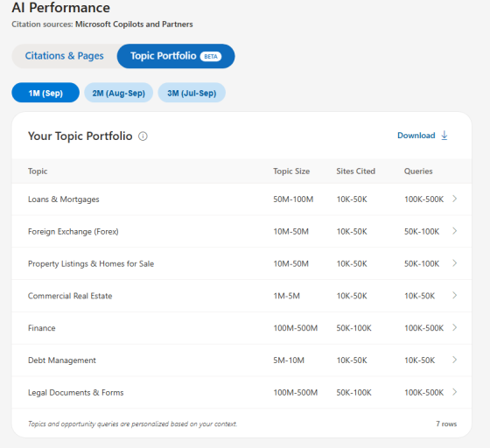Click the Topic column header
The image size is (490, 448).
pos(38,171)
